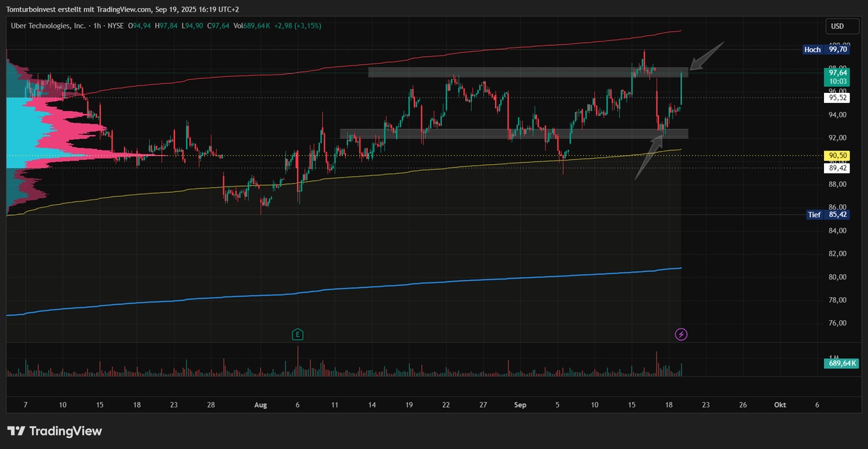The image size is (868, 449).
Task: Click the '7' date on time axis
Action: pos(25,405)
